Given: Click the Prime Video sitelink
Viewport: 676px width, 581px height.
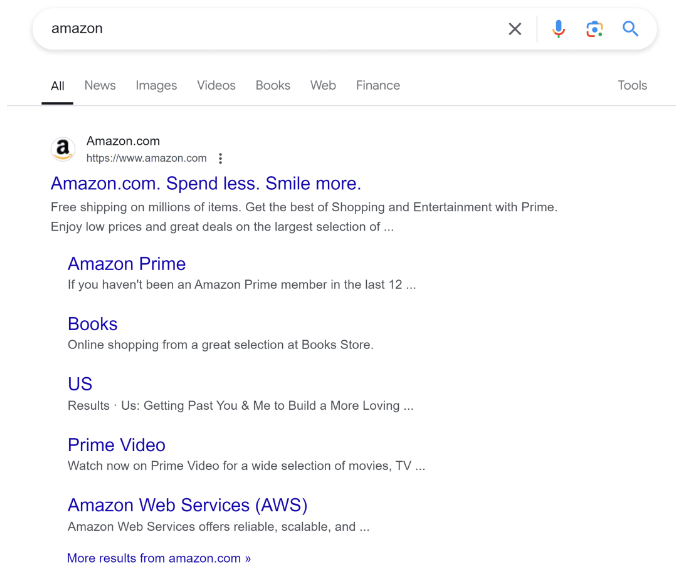Looking at the screenshot, I should tap(117, 445).
